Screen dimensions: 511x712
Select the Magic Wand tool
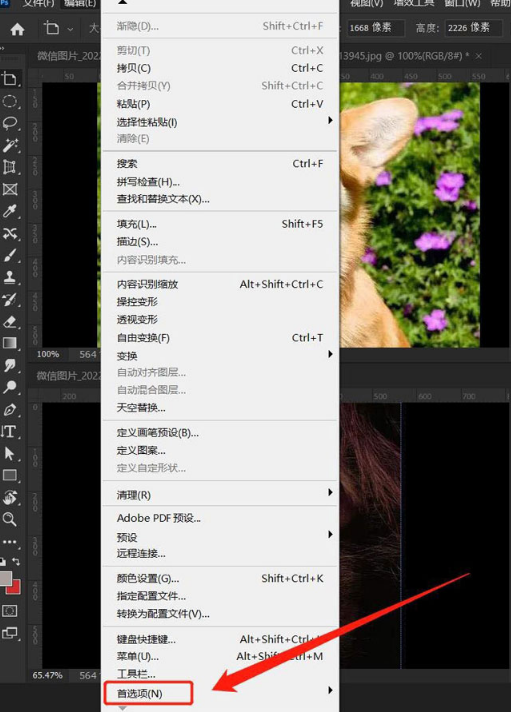point(10,145)
